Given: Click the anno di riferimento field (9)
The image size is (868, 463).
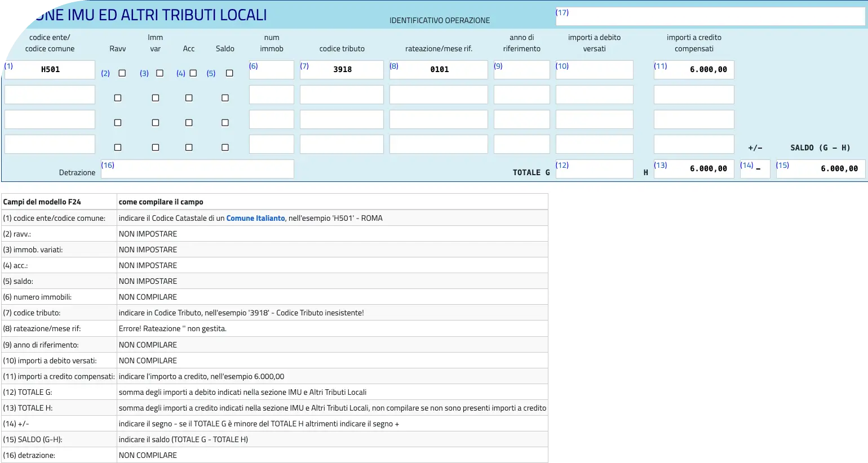Looking at the screenshot, I should 522,70.
